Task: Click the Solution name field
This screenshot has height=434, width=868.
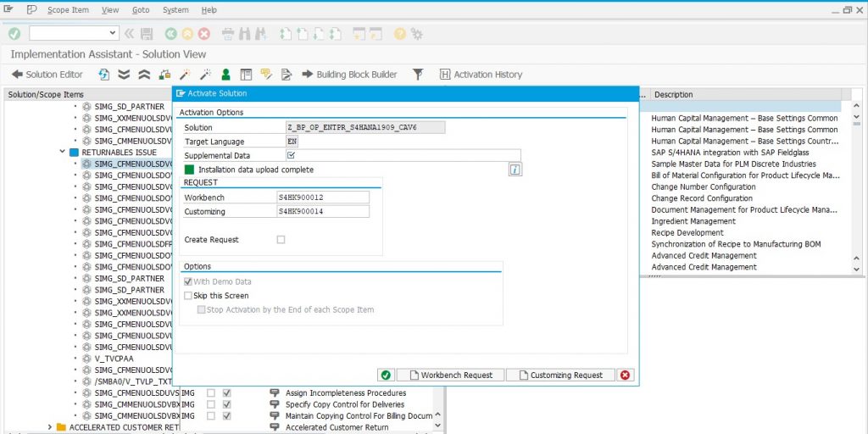Action: tap(365, 127)
